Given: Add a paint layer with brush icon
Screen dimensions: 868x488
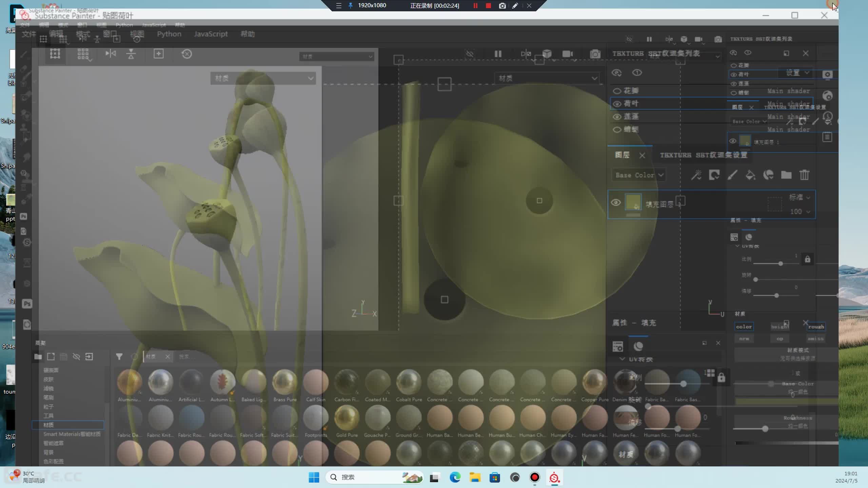Looking at the screenshot, I should coord(732,175).
